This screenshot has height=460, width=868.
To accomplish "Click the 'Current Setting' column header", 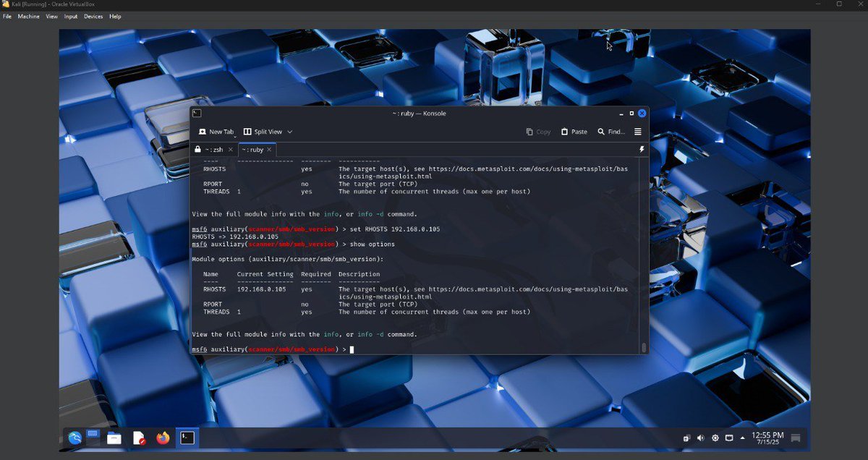I will coord(265,274).
